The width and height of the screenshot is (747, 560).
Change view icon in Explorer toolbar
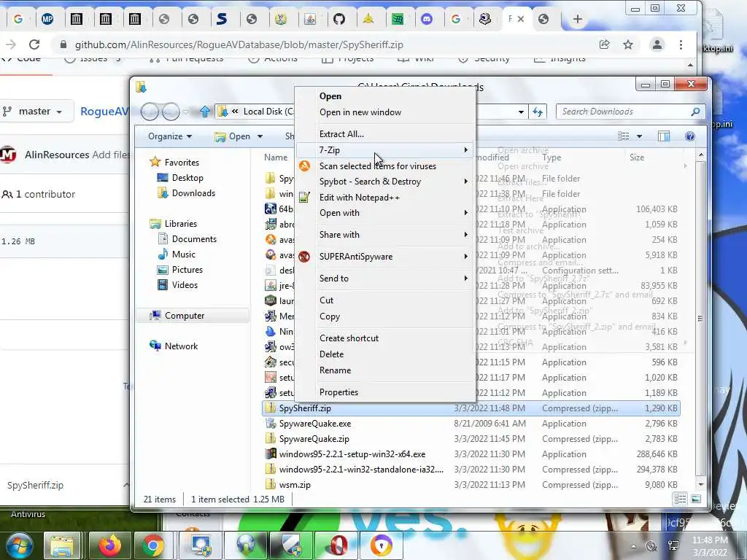(x=623, y=136)
